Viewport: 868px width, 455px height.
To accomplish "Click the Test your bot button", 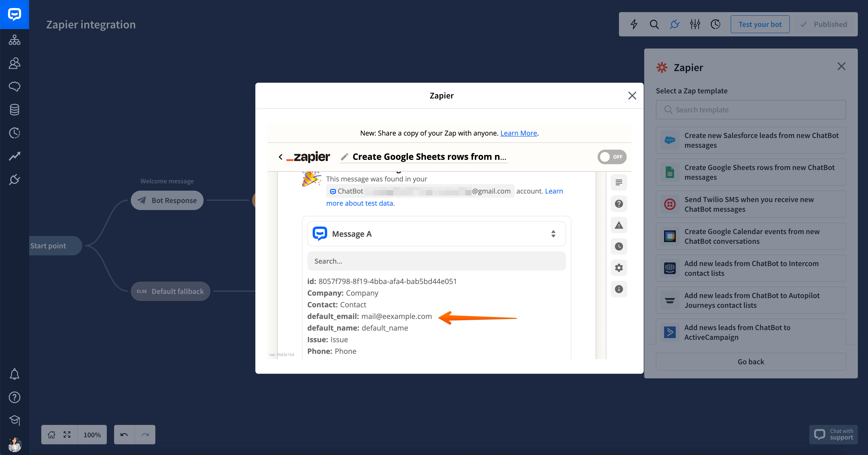I will point(760,24).
